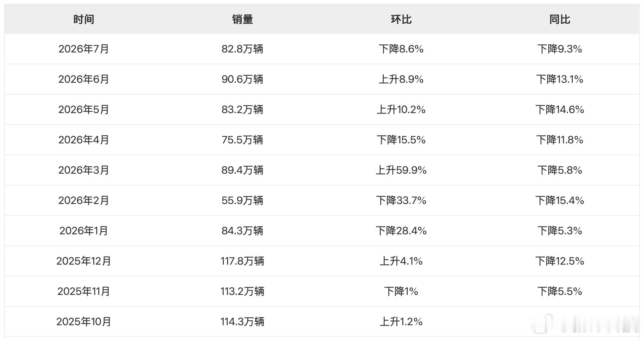Select the 同比 column header
Viewport: 644px width, 340px height.
[x=560, y=19]
